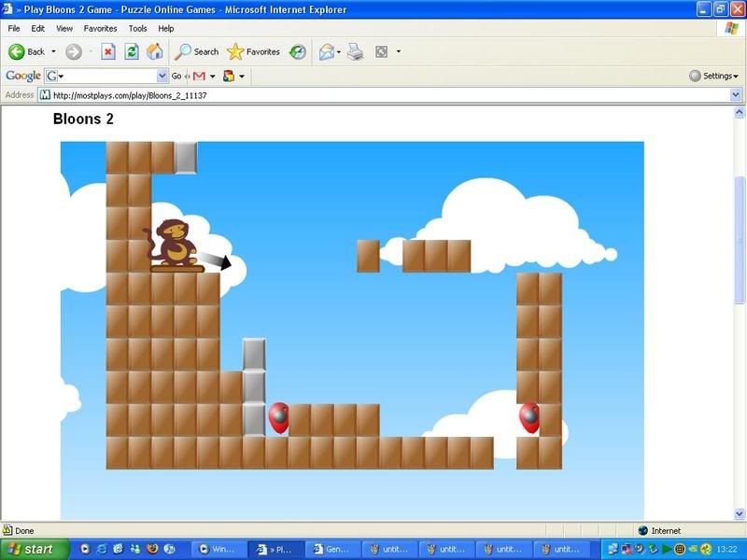
Task: Open Windows Messenger from Quick Launch
Action: coord(135,549)
